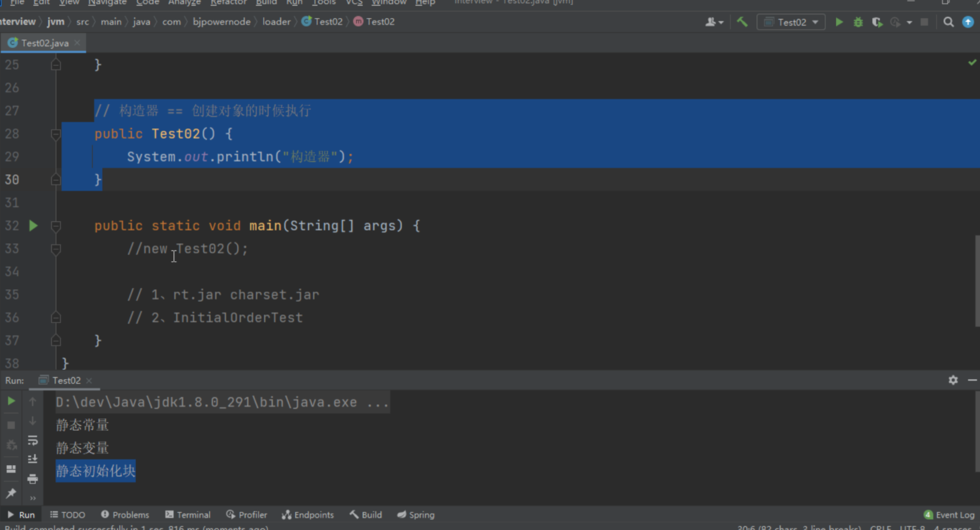Open the Refactor menu
This screenshot has width=980, height=530.
click(x=228, y=2)
